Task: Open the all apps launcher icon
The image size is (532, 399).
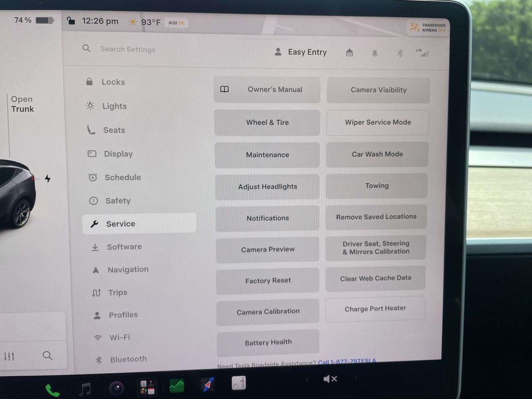Action: coord(147,387)
